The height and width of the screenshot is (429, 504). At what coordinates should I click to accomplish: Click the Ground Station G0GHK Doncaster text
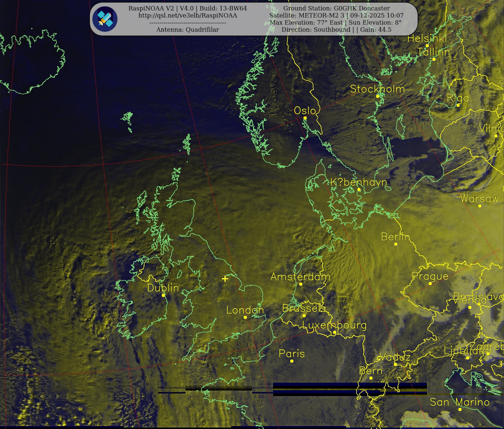(x=336, y=8)
